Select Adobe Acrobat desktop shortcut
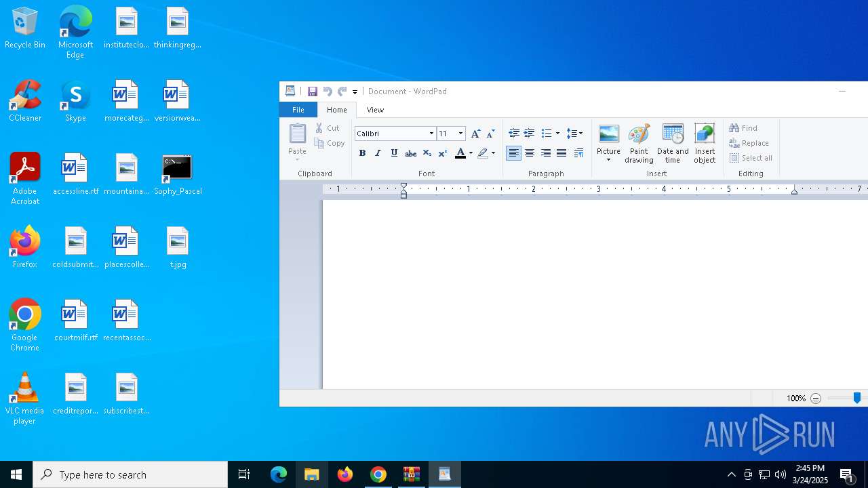 pos(25,179)
